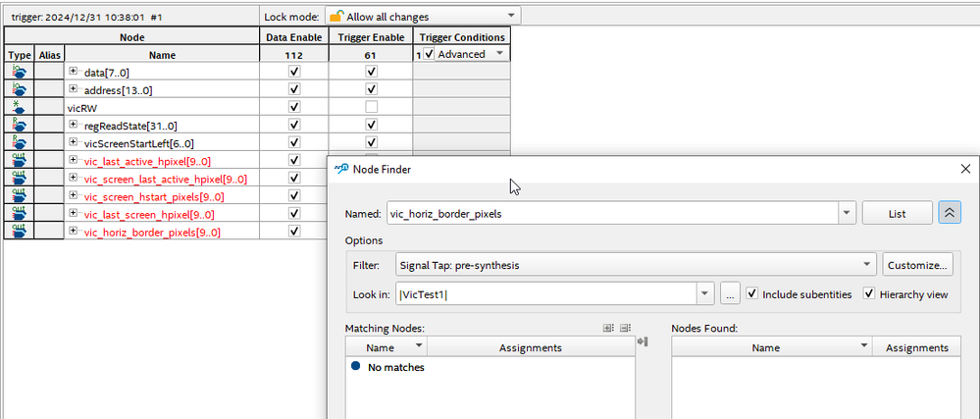The width and height of the screenshot is (980, 419).
Task: Click the No matches entry
Action: pos(395,367)
